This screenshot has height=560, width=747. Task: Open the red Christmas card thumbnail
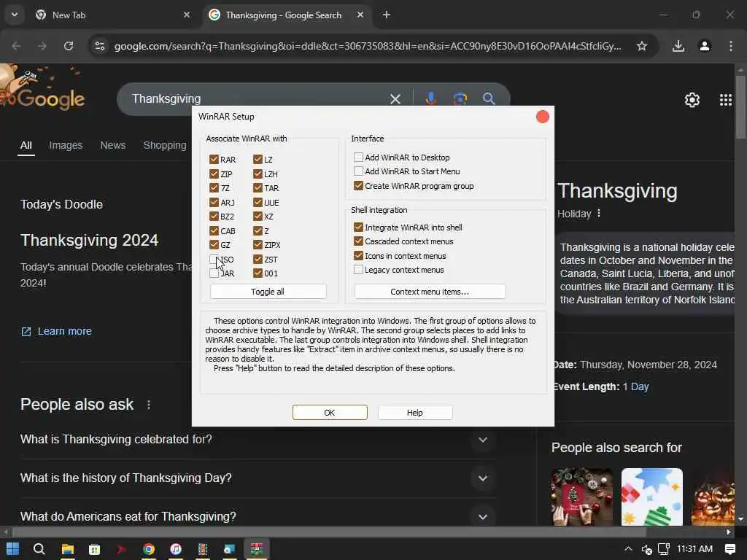[x=582, y=497]
